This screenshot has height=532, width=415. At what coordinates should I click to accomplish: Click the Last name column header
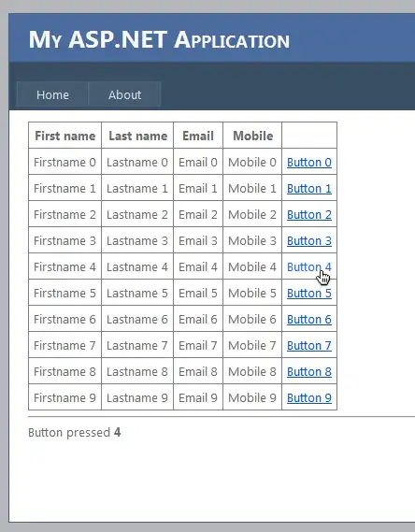(x=137, y=136)
